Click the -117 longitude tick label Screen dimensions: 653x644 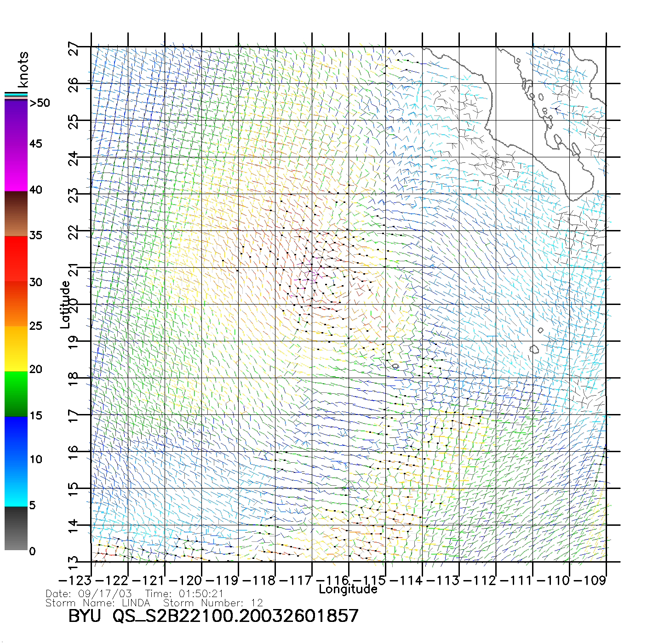coord(299,581)
